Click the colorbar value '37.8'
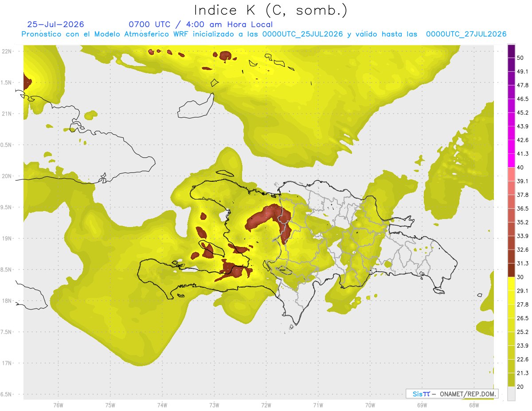 523,195
